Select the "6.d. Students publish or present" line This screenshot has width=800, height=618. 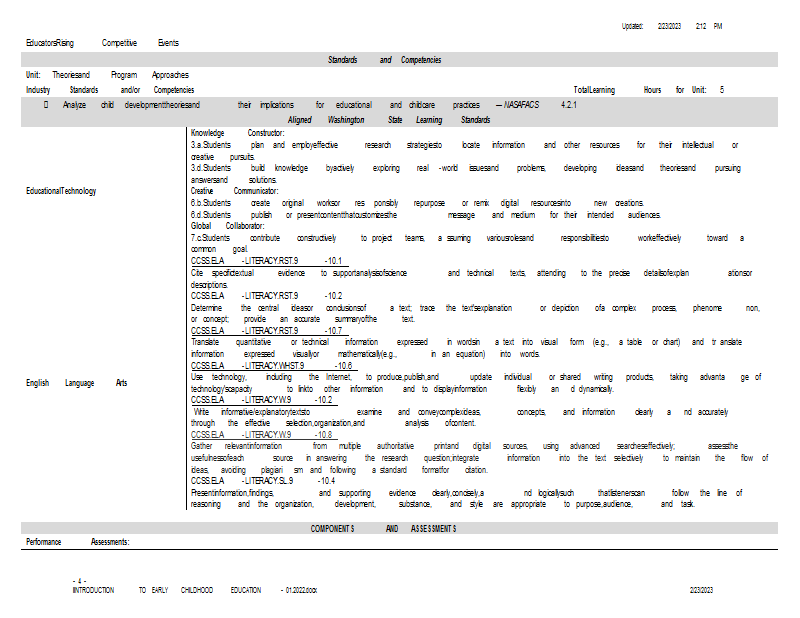tap(426, 215)
